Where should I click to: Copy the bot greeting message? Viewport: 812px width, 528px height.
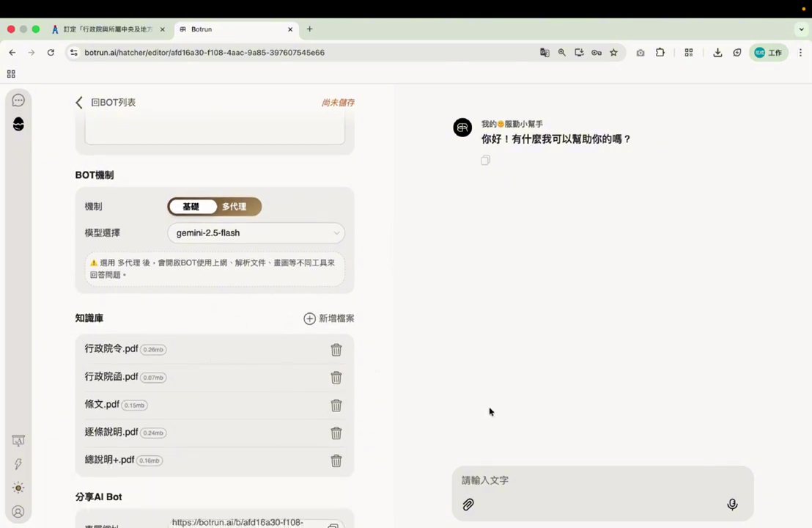pos(485,160)
